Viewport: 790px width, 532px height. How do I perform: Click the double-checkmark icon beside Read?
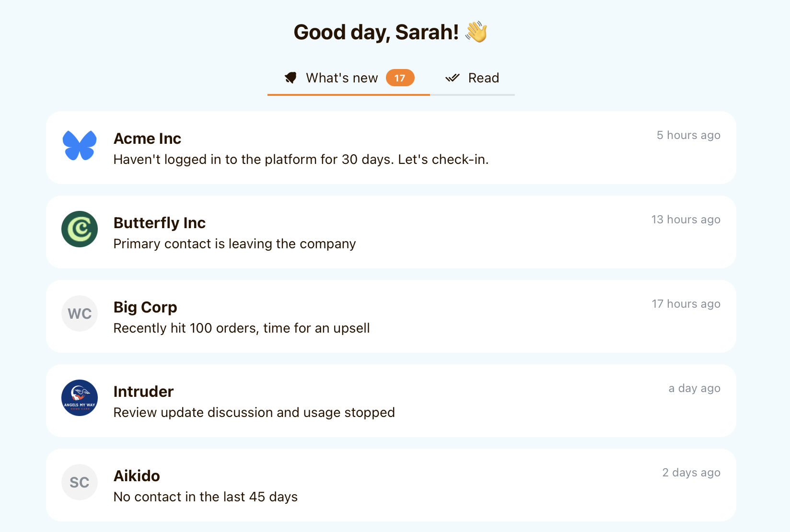[452, 78]
